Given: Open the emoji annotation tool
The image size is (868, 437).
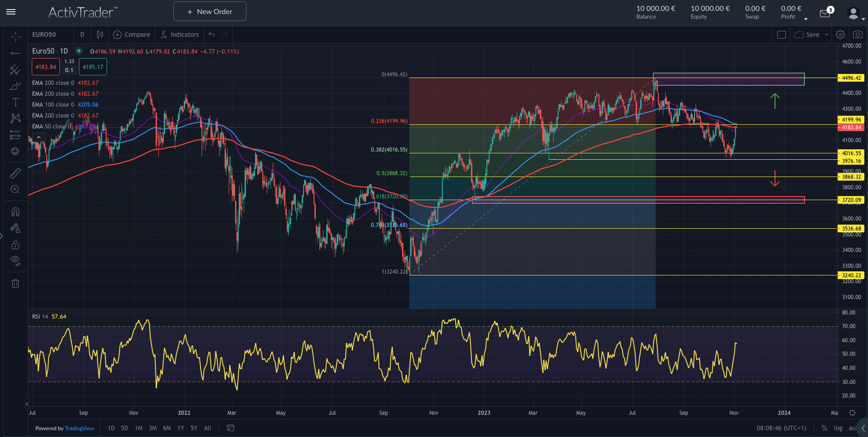Looking at the screenshot, I should pyautogui.click(x=15, y=151).
